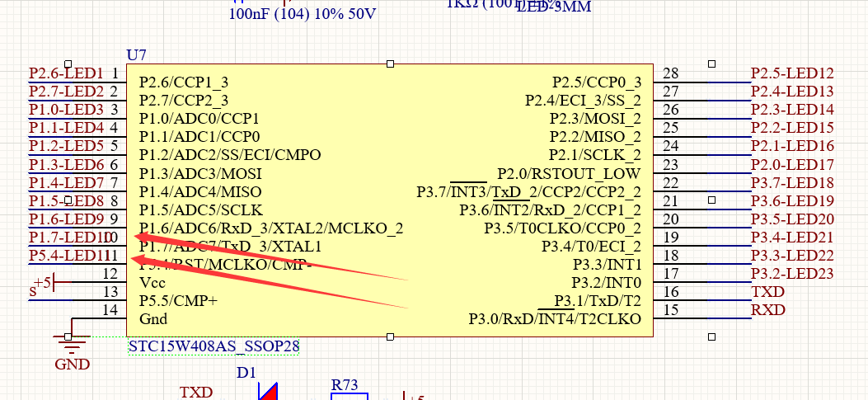Screen dimensions: 868x400
Task: Click net label P3.6-LED19
Action: click(792, 200)
